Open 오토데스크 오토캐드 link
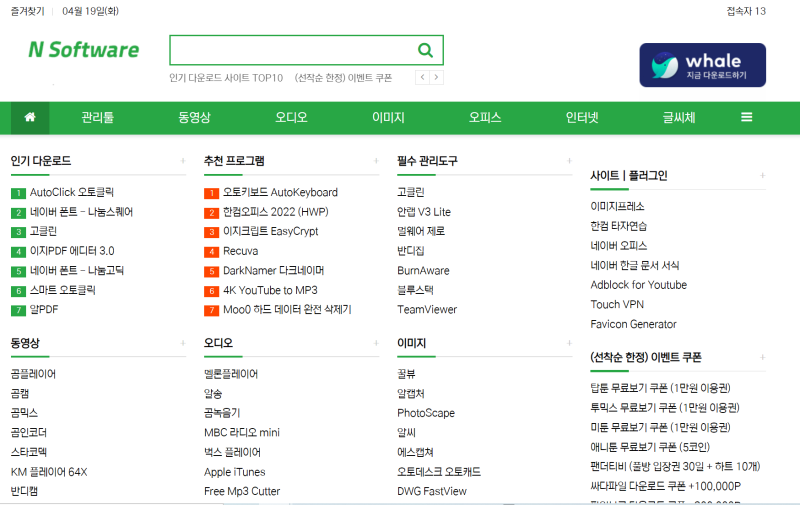The height and width of the screenshot is (505, 800). 439,472
